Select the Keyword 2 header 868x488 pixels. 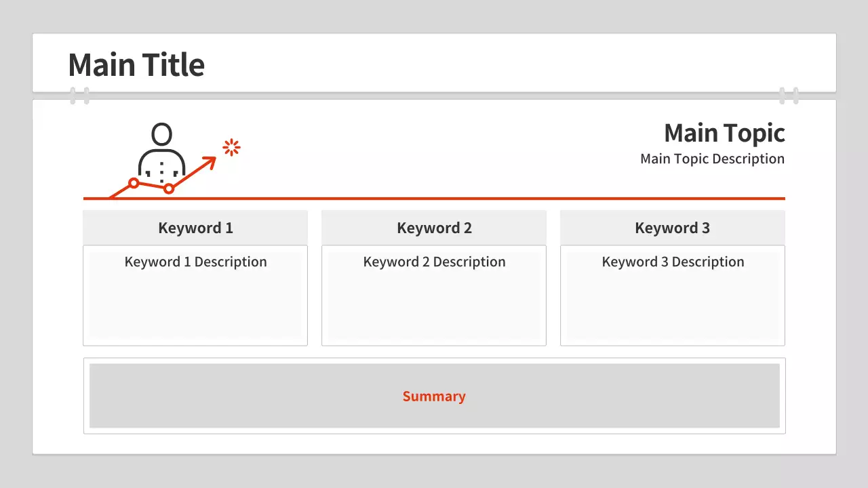click(x=434, y=228)
